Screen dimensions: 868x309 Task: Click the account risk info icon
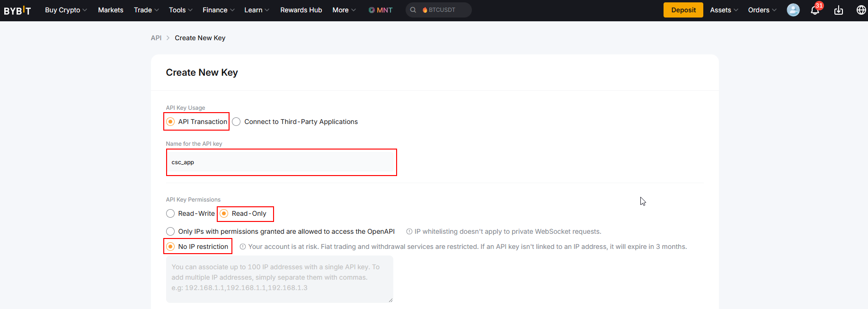243,247
